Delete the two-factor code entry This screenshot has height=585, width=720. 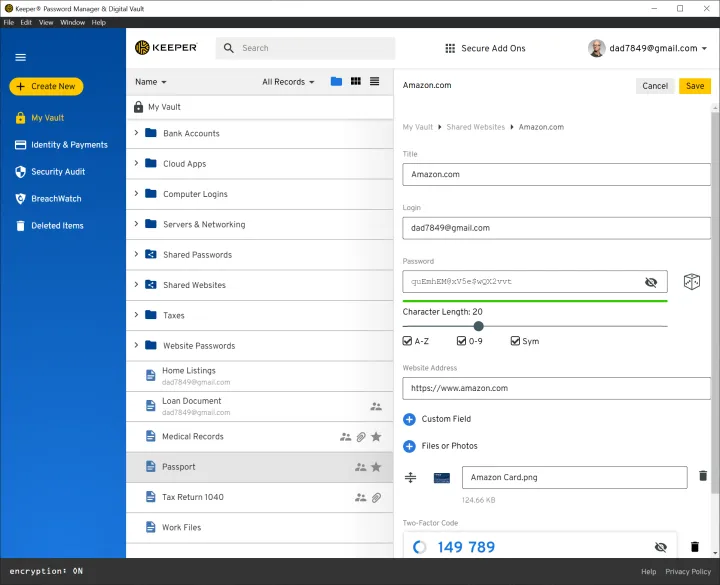point(695,547)
